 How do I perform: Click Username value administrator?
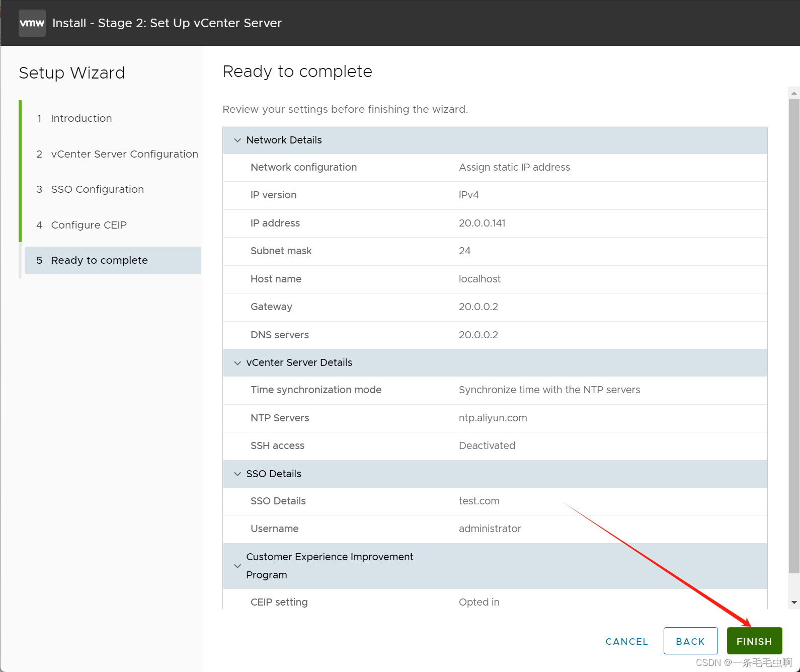click(490, 529)
